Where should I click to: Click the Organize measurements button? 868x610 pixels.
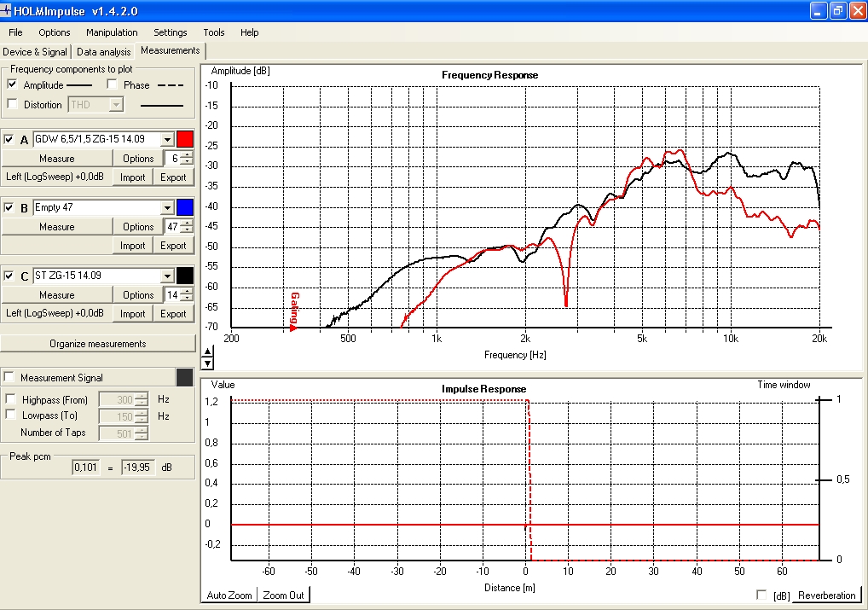pyautogui.click(x=98, y=344)
